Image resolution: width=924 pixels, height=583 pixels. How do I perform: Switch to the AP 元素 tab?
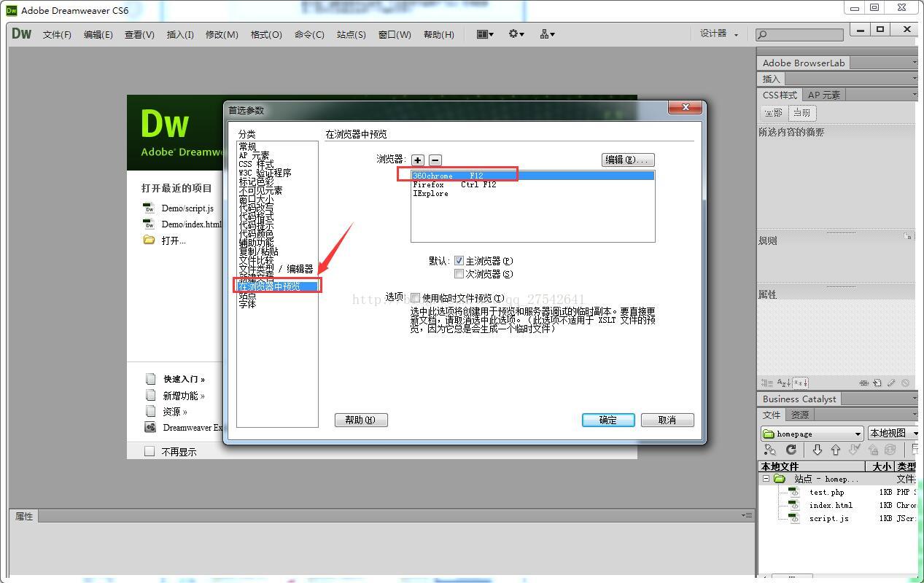[824, 95]
